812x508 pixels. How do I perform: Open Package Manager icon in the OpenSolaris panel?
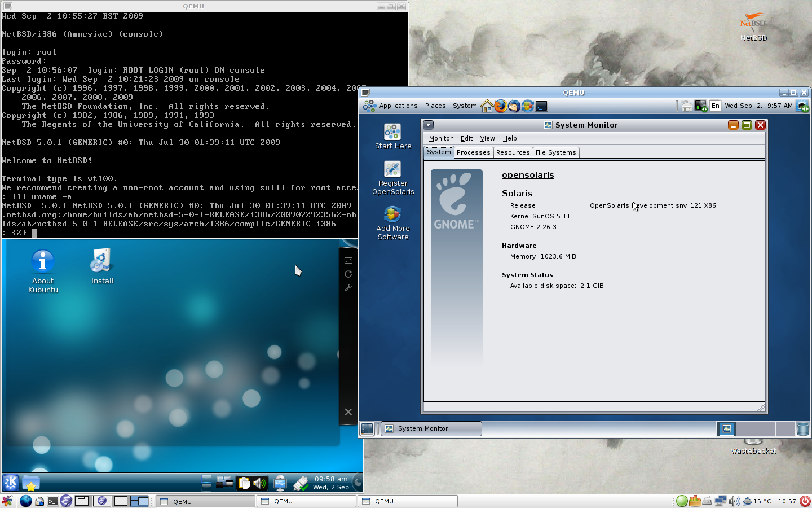point(527,106)
